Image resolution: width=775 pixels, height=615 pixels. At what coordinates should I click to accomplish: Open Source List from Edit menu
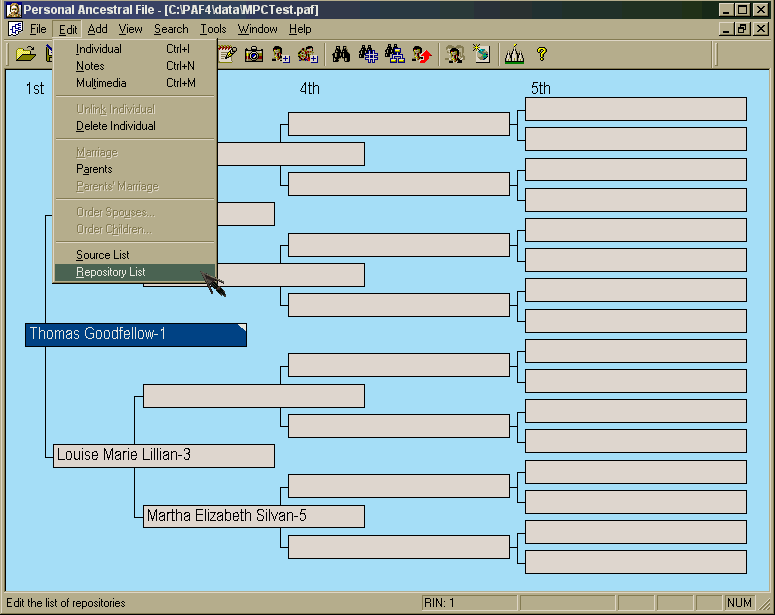click(x=135, y=255)
